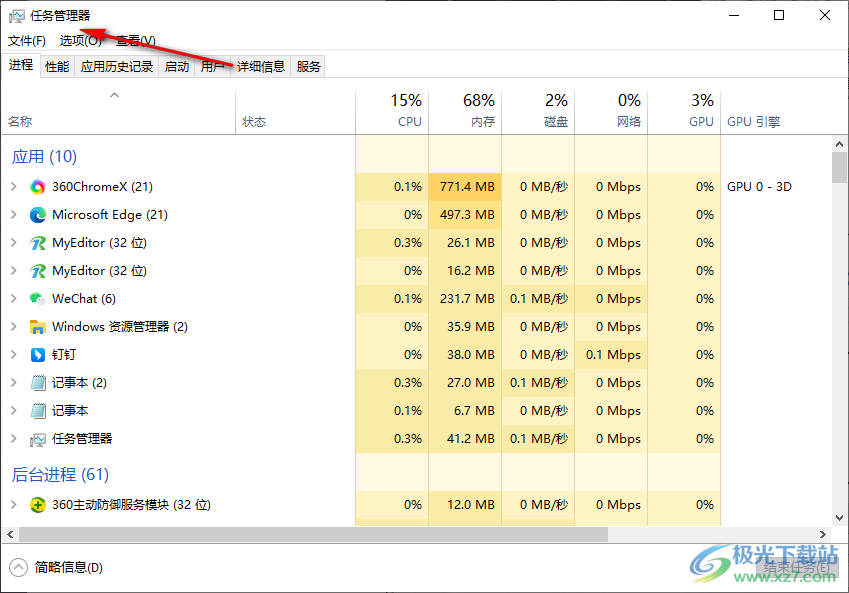Click the 名称 column header

coord(119,112)
